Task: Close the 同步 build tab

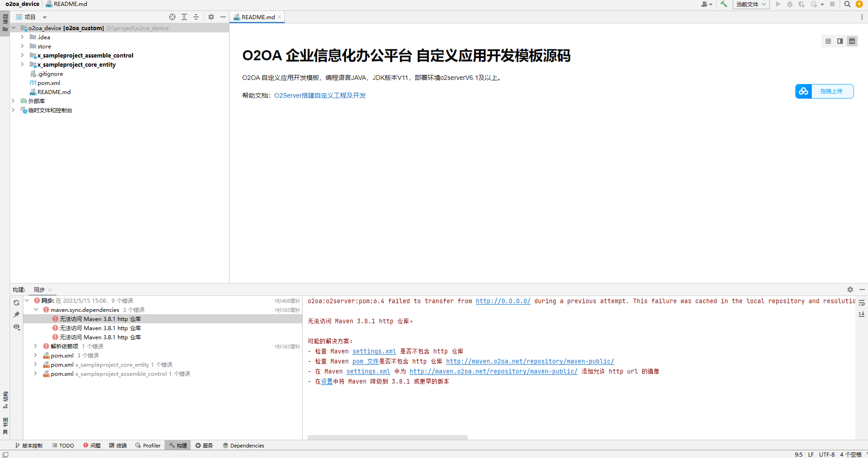Action: click(x=50, y=290)
